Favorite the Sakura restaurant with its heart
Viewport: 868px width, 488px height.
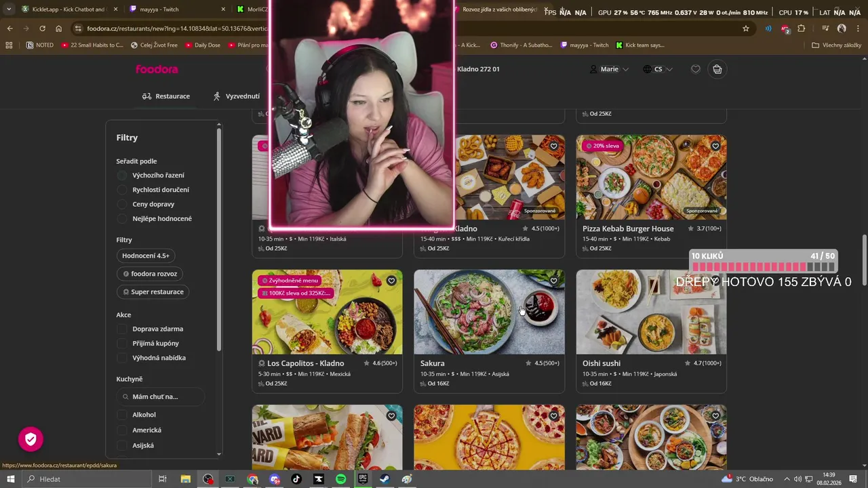pos(553,281)
